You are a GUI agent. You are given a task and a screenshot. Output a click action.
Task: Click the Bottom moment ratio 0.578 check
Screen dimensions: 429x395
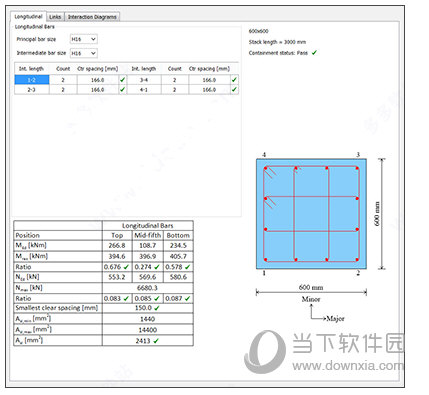coord(187,267)
